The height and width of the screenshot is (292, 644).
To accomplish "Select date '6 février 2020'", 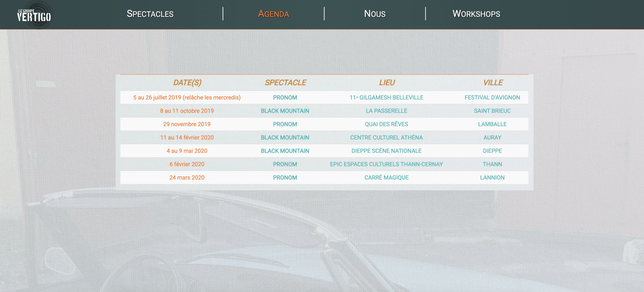I will coord(187,164).
